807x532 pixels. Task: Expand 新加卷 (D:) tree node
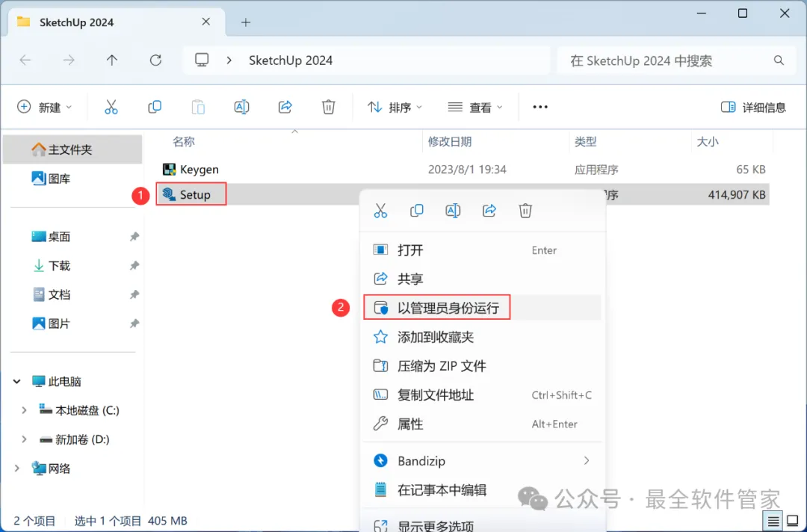click(x=24, y=439)
